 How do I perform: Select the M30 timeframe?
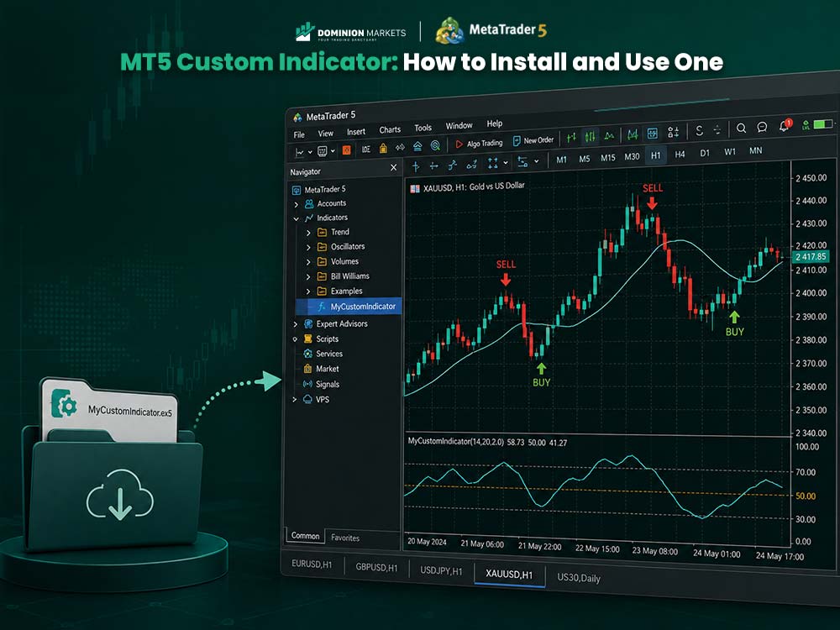[x=633, y=156]
